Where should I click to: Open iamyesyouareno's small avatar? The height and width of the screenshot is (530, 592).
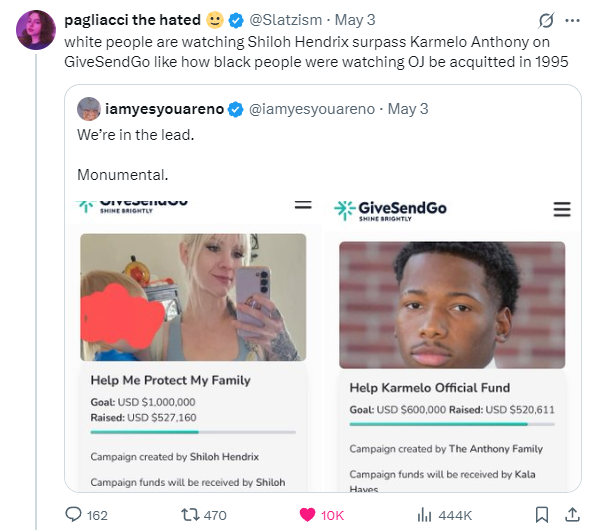[x=89, y=109]
